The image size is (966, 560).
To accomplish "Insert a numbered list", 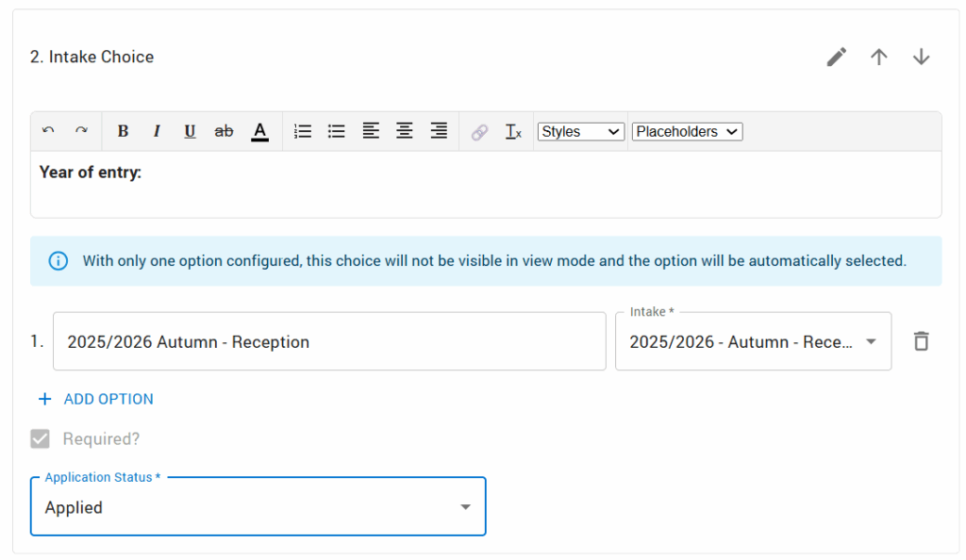I will coord(303,132).
